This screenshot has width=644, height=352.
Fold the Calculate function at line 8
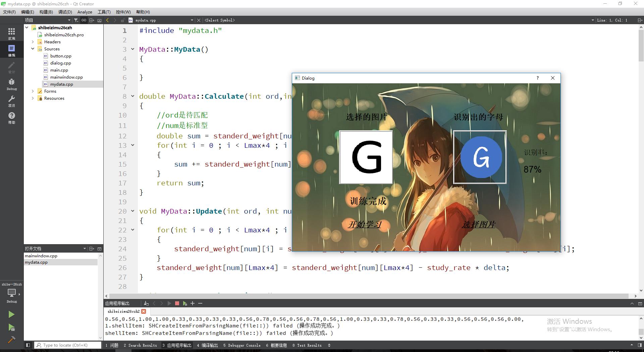[x=132, y=96]
